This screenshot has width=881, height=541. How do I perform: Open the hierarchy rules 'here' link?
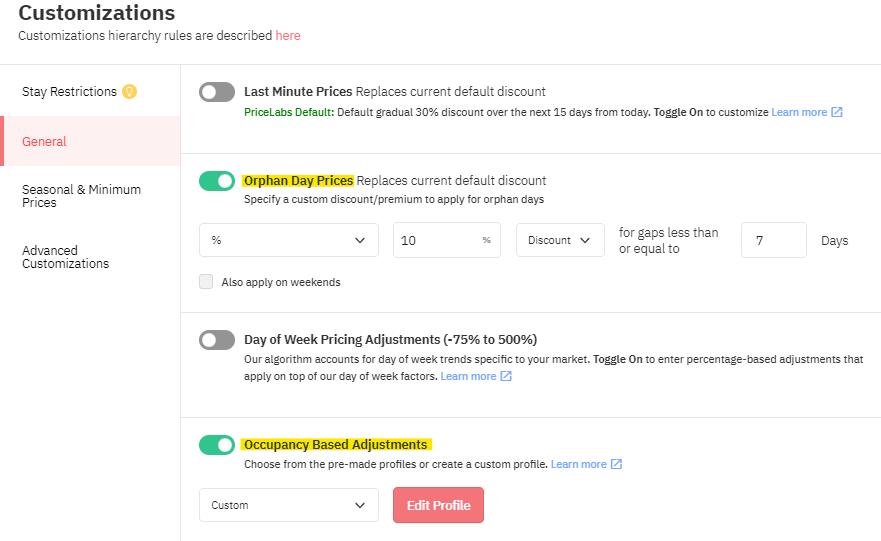click(288, 35)
